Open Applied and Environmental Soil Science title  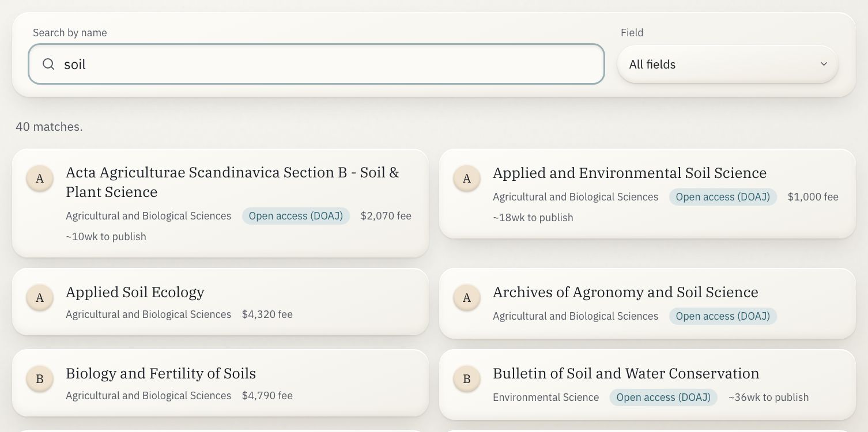pos(629,173)
